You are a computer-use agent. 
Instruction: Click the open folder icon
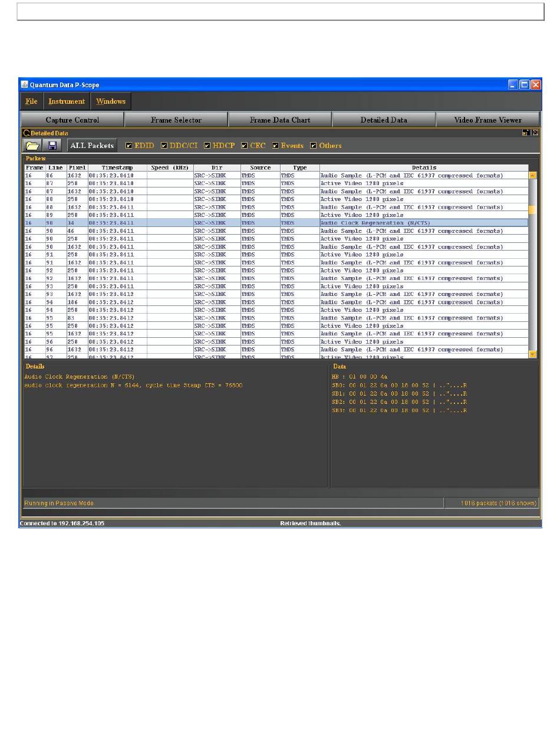coord(32,146)
